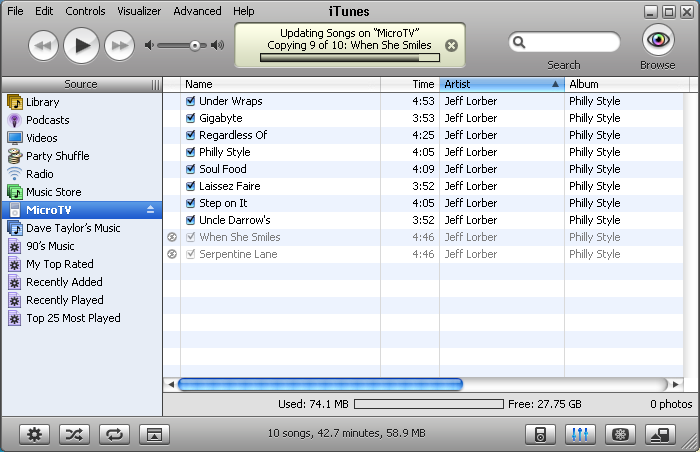This screenshot has height=452, width=700.
Task: Select Videos in the Source list
Action: (x=82, y=138)
